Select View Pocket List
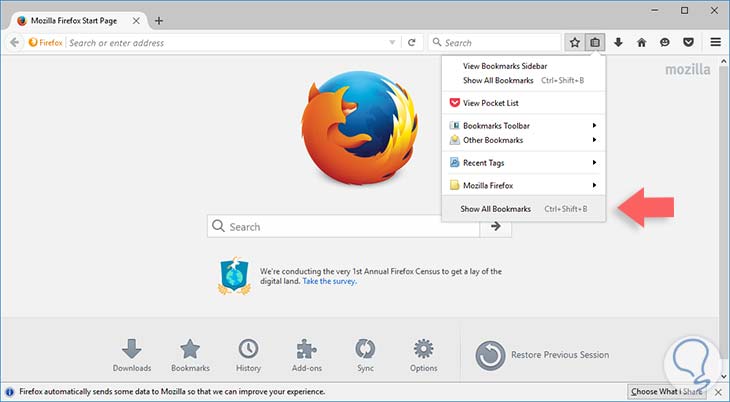Viewport: 730px width, 402px height. [x=524, y=103]
